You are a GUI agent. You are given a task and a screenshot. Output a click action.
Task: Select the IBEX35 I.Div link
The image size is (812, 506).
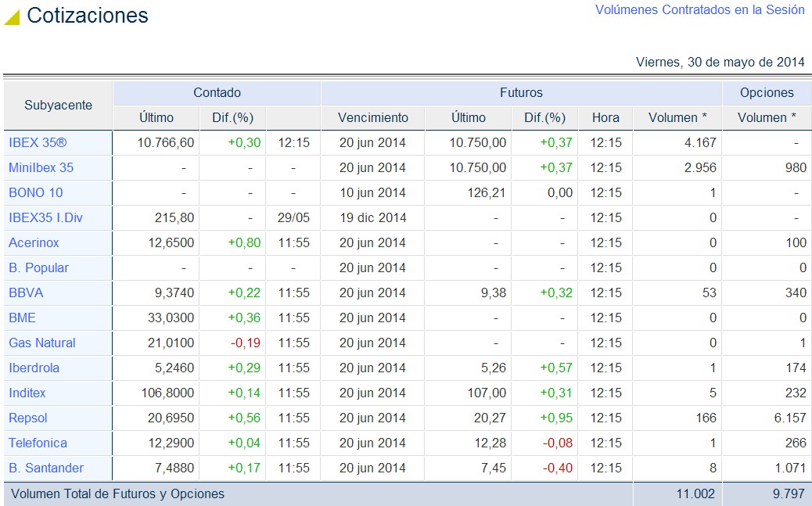pyautogui.click(x=45, y=217)
